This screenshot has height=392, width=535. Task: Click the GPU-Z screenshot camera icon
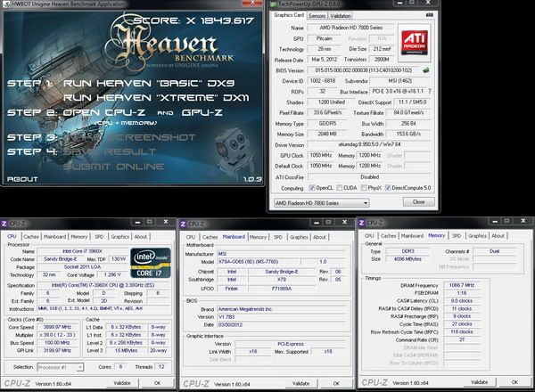pyautogui.click(x=430, y=15)
